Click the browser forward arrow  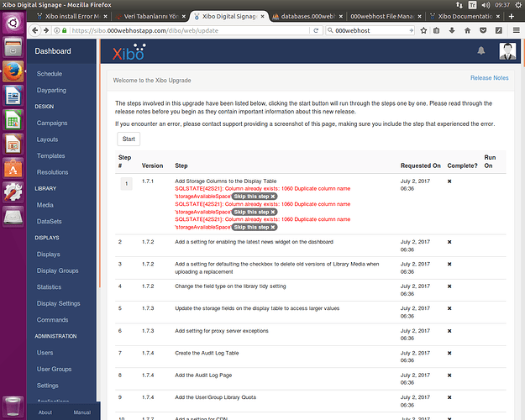(46, 30)
